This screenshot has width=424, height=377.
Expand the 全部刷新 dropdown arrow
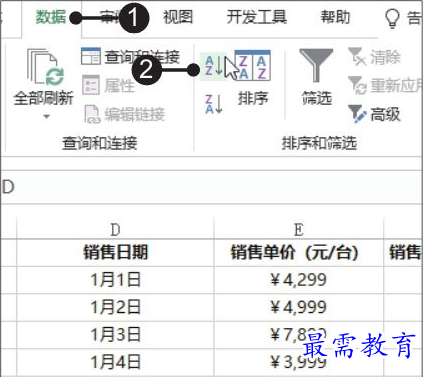tap(46, 116)
